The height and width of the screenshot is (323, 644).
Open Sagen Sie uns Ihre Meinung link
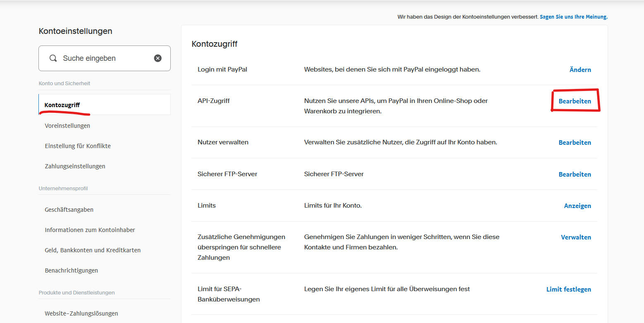(x=573, y=17)
